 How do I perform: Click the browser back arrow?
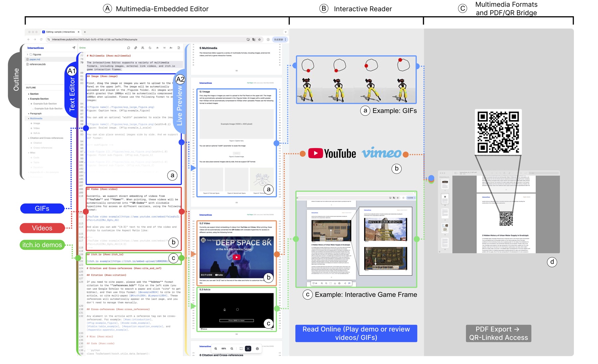tap(29, 40)
